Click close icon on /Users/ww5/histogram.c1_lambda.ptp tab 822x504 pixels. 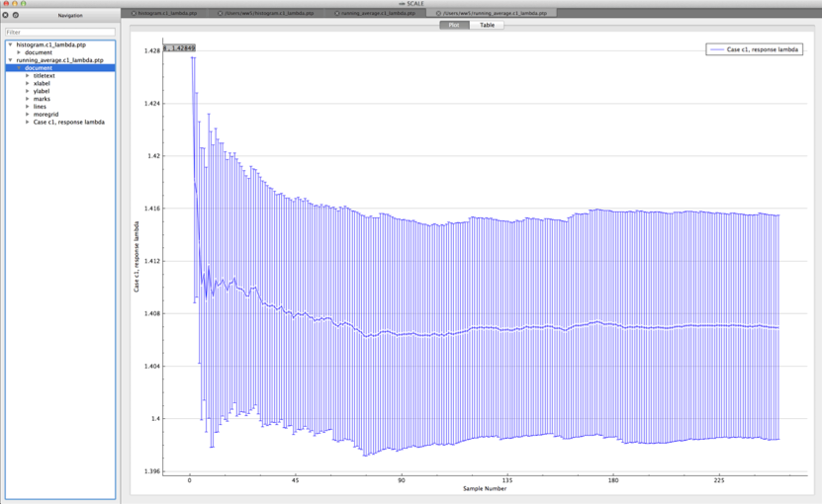coord(220,13)
